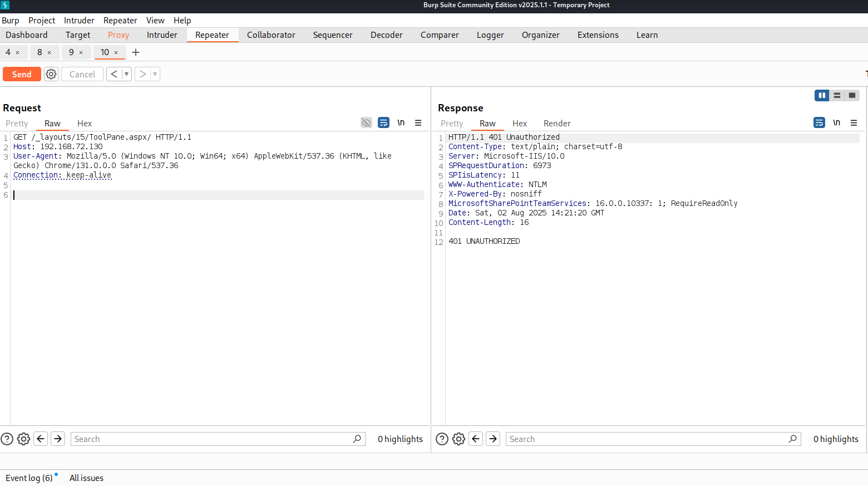Image resolution: width=868 pixels, height=486 pixels.
Task: Open All issues in status bar
Action: coord(86,478)
